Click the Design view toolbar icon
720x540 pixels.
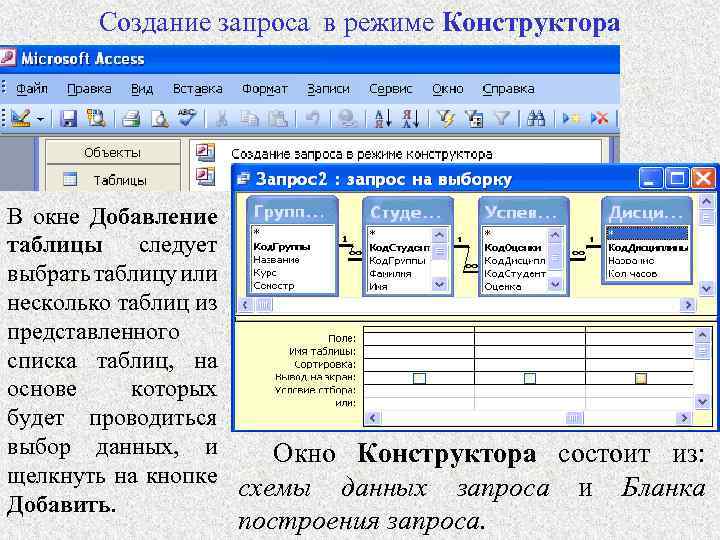tap(20, 119)
